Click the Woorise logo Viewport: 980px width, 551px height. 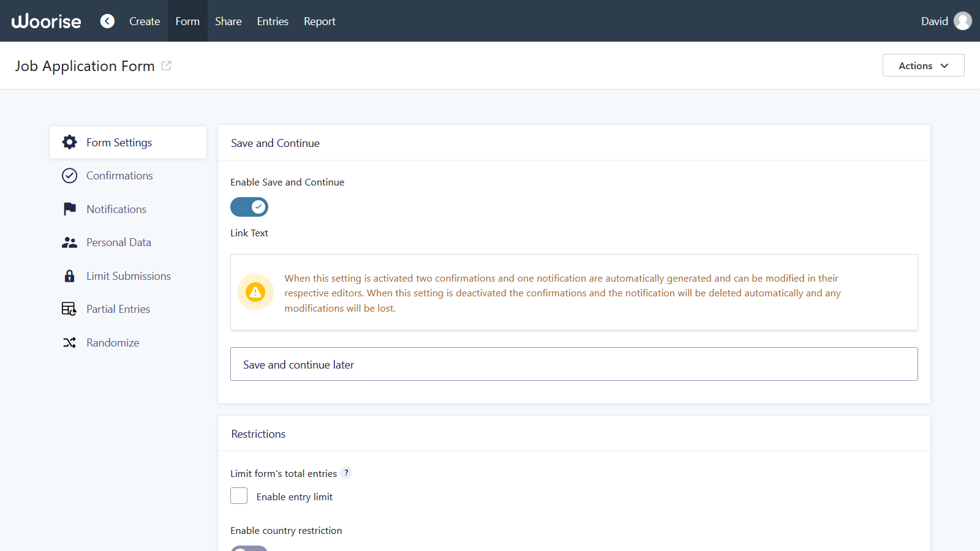click(x=45, y=21)
